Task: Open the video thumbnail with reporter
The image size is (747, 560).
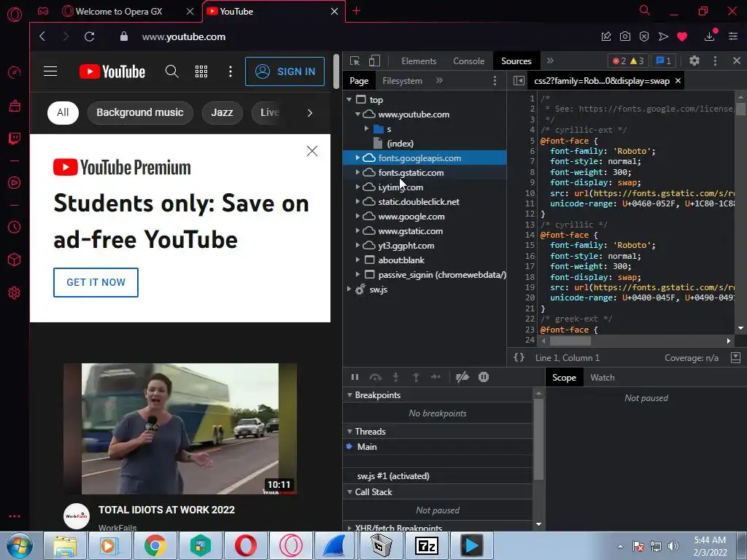Action: (x=180, y=429)
